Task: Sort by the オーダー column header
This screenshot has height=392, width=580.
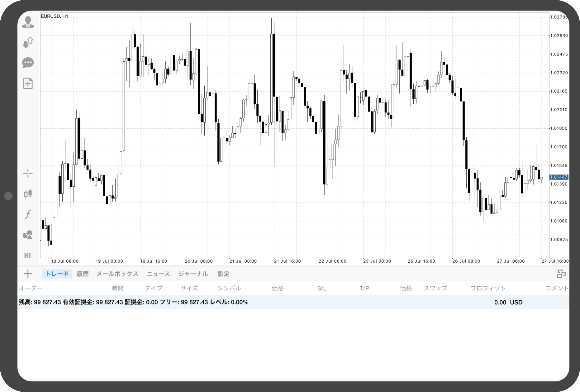Action: [30, 288]
